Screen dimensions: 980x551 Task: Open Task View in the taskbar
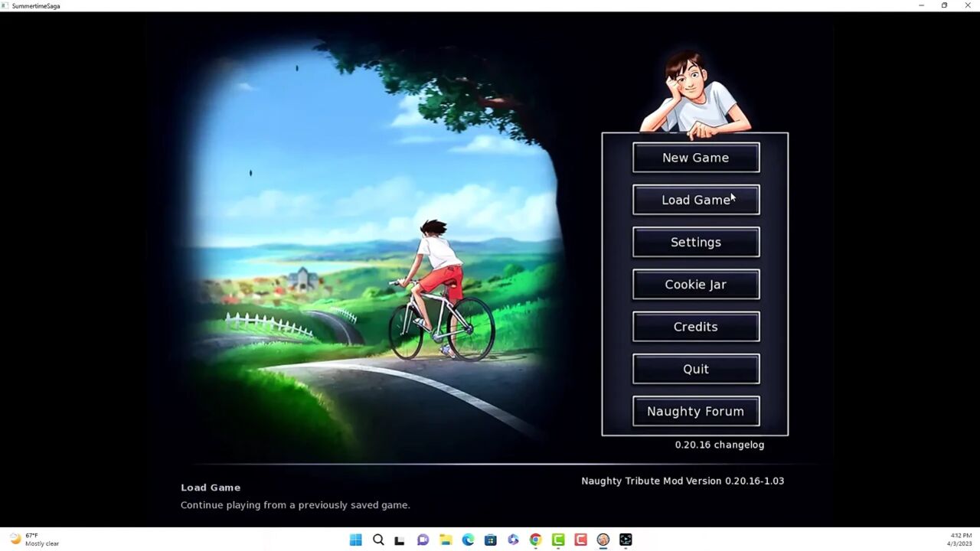[400, 540]
